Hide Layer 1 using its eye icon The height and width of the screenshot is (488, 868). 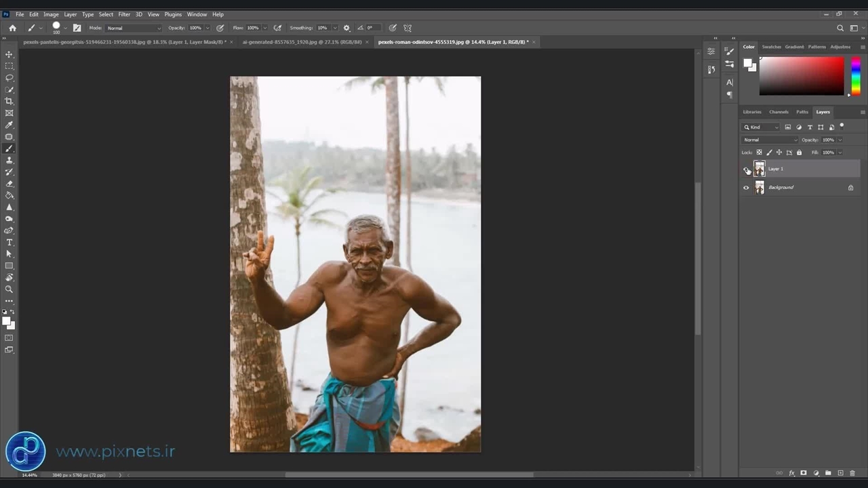(746, 169)
